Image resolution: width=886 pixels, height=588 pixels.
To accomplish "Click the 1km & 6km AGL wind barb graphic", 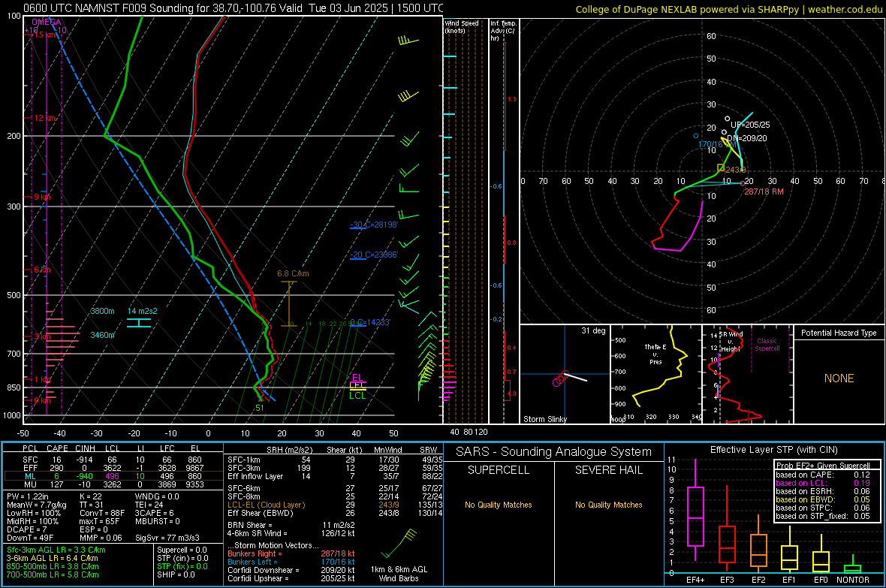I will 399,544.
